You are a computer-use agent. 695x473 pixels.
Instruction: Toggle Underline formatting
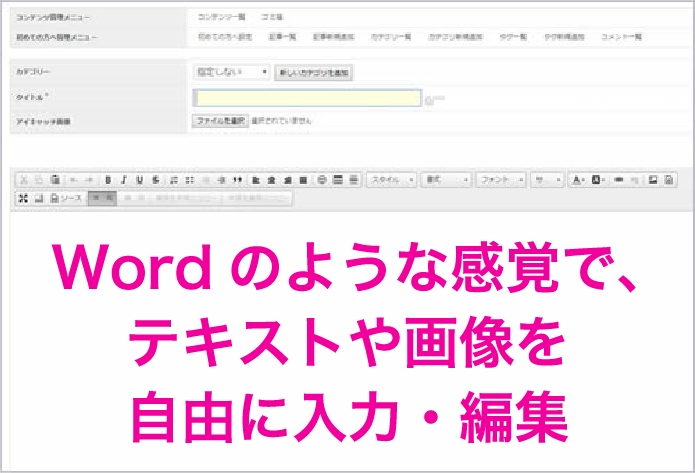(x=140, y=180)
